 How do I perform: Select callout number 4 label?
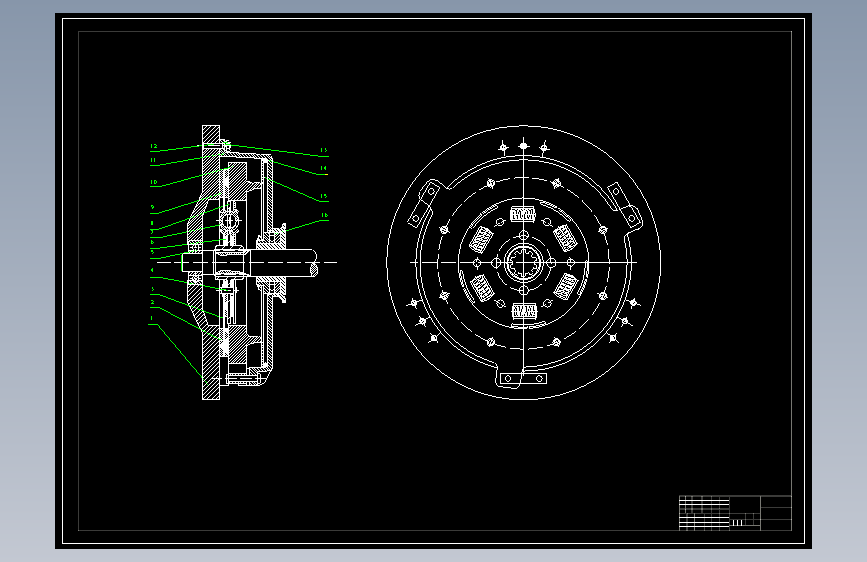click(153, 270)
